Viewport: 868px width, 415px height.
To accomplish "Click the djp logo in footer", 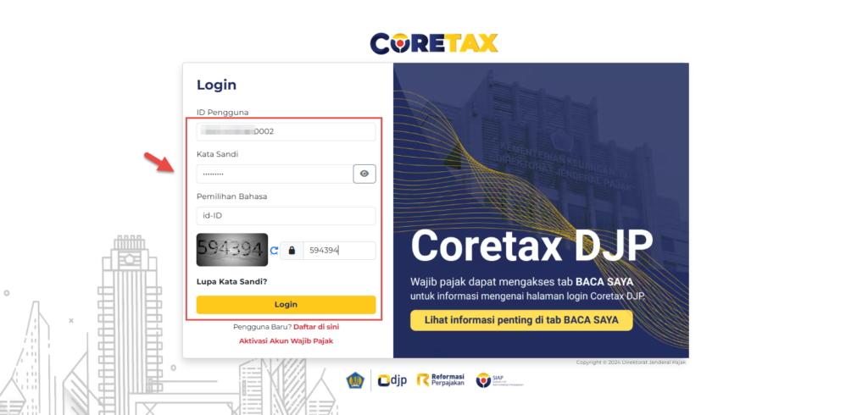I will tap(392, 380).
